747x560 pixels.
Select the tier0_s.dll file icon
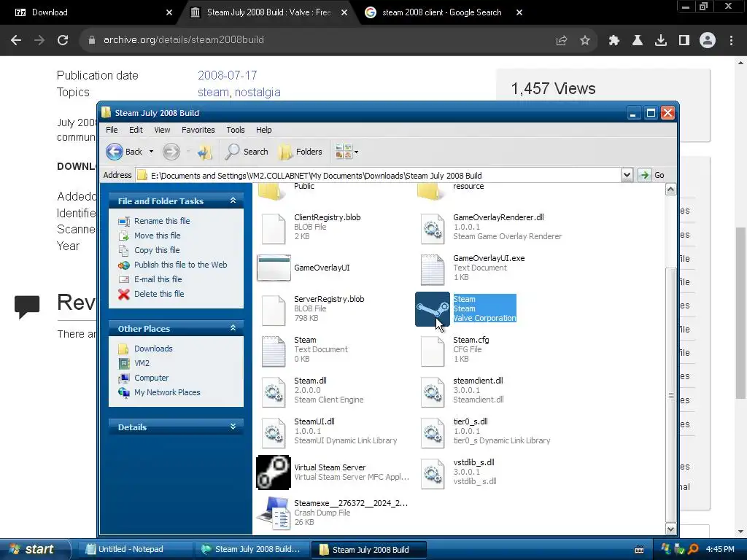coord(433,432)
